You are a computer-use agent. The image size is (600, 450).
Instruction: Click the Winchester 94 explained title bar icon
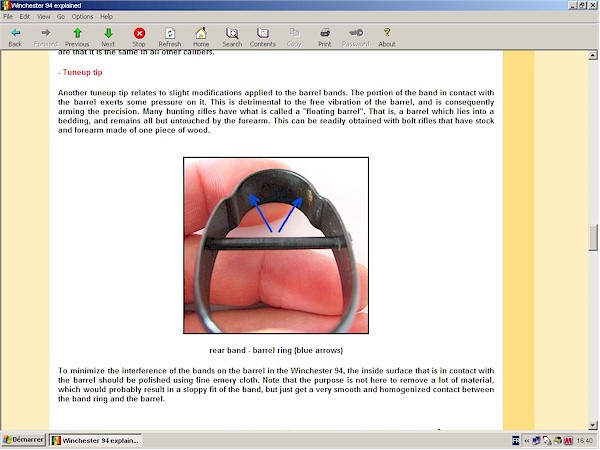point(5,5)
